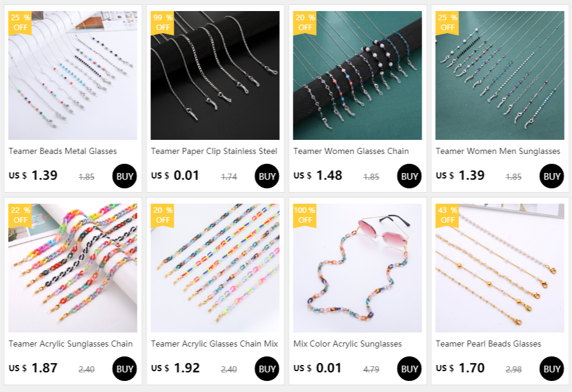Open the Teamer Women Glasses Chain image
The width and height of the screenshot is (572, 392).
[357, 75]
